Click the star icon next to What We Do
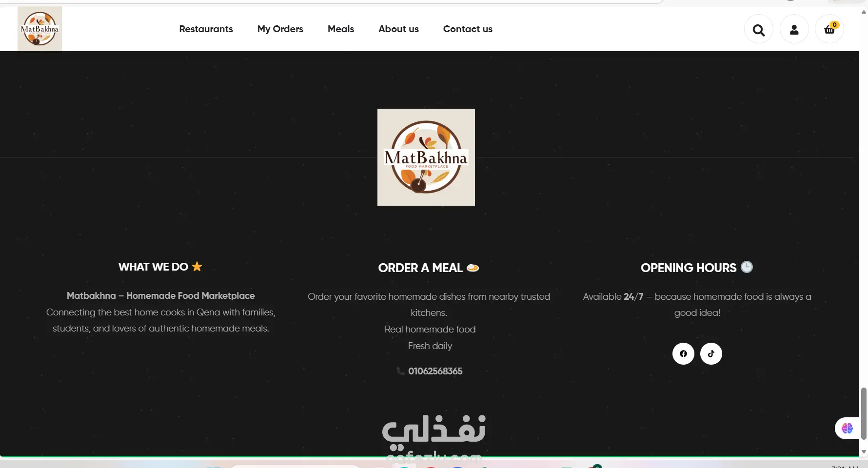Image resolution: width=868 pixels, height=468 pixels. click(197, 266)
